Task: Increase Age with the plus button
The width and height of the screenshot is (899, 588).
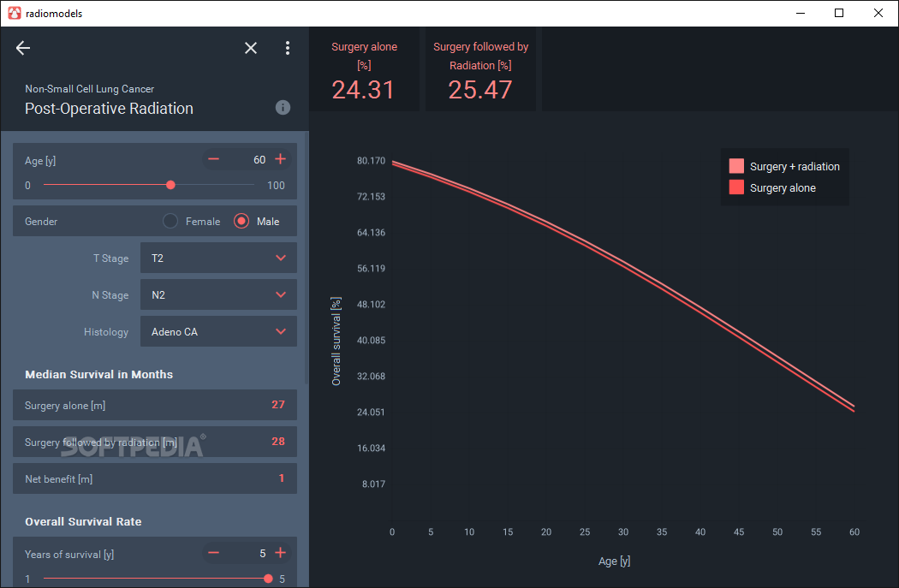Action: (280, 159)
